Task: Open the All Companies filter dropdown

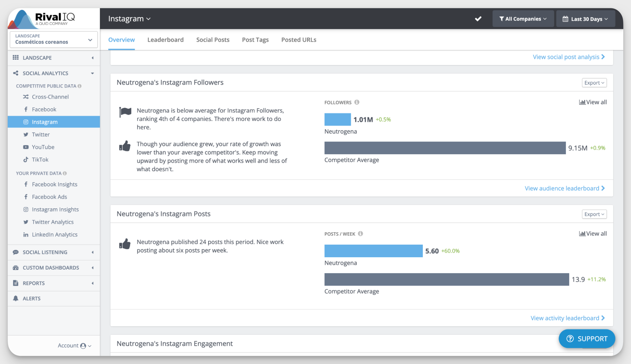Action: click(523, 19)
